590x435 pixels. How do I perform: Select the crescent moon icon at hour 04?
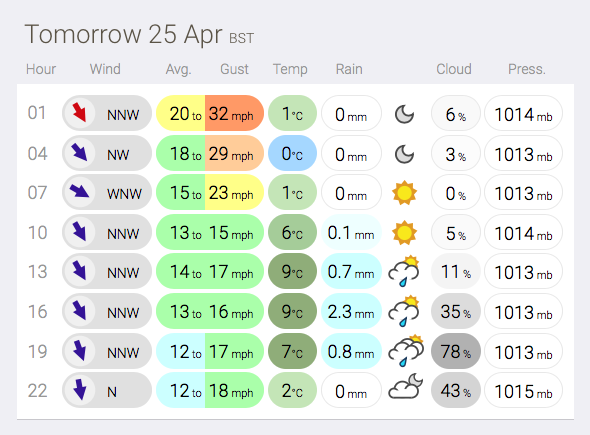coord(404,154)
